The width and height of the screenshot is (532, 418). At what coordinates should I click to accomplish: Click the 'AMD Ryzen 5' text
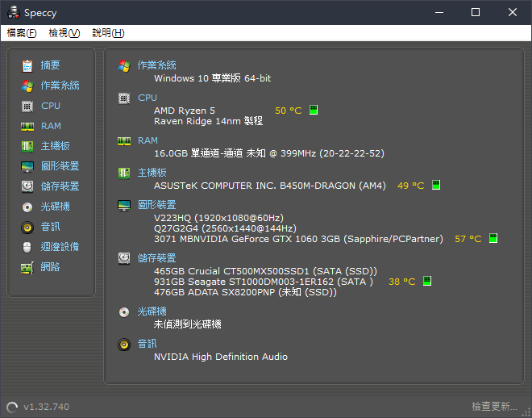(185, 111)
